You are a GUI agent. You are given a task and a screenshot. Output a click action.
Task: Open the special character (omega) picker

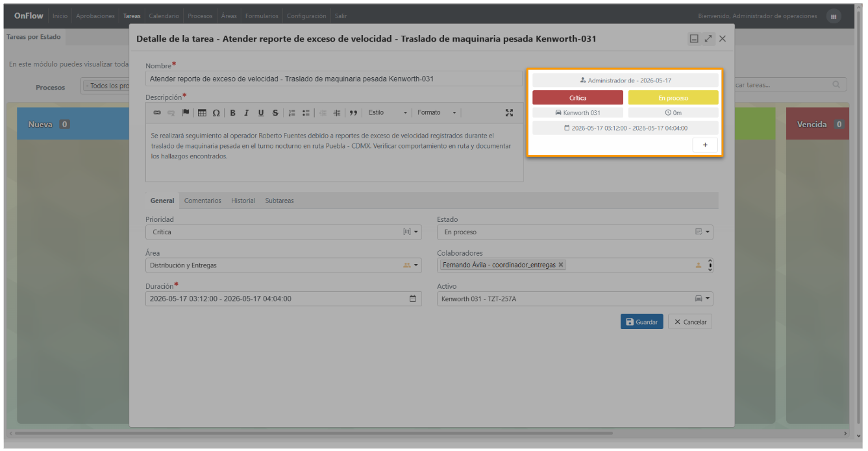tap(216, 113)
